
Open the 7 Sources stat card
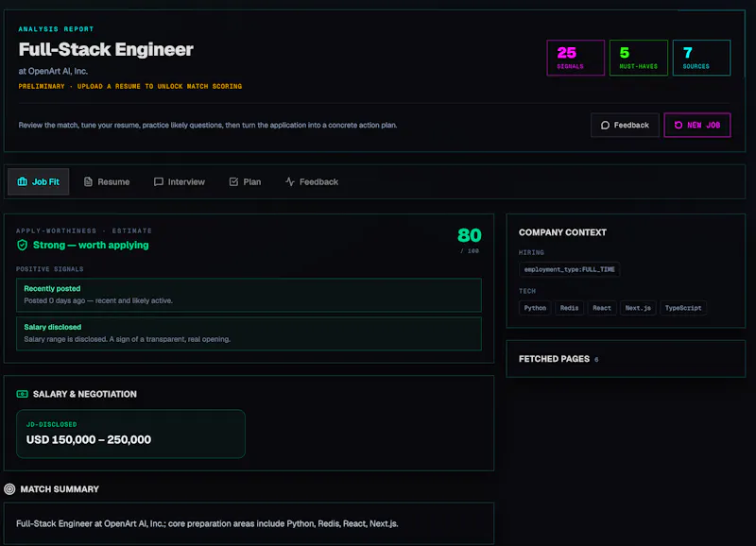click(x=701, y=58)
